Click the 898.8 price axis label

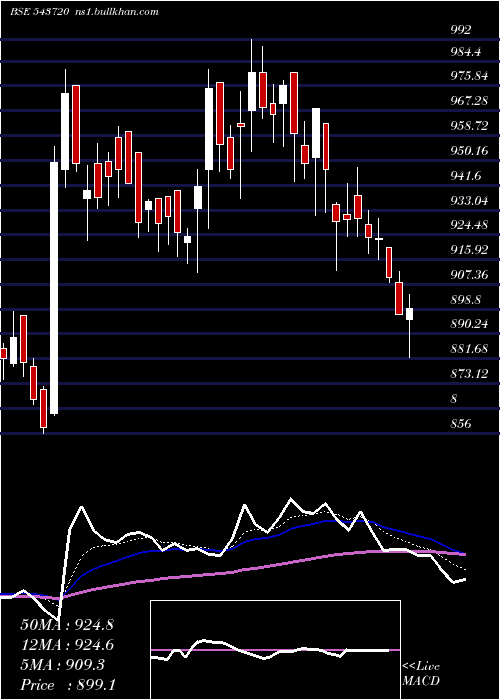pos(466,300)
